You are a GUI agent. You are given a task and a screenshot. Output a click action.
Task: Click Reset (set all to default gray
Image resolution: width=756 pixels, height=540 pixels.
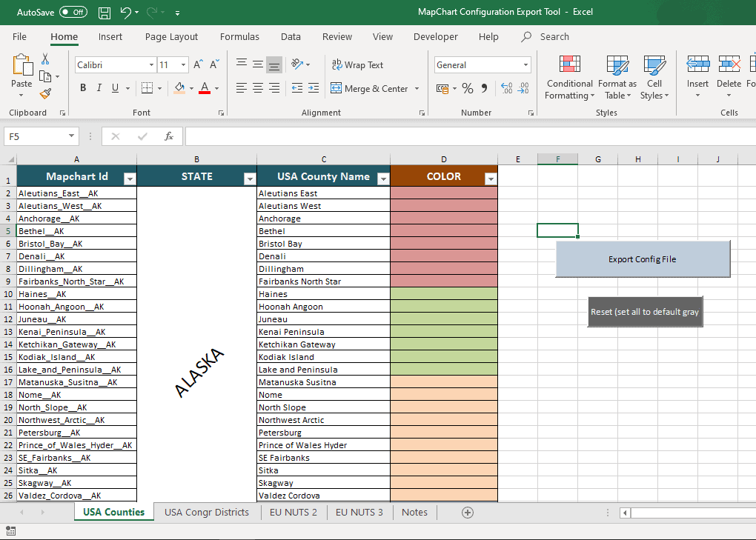coord(645,312)
